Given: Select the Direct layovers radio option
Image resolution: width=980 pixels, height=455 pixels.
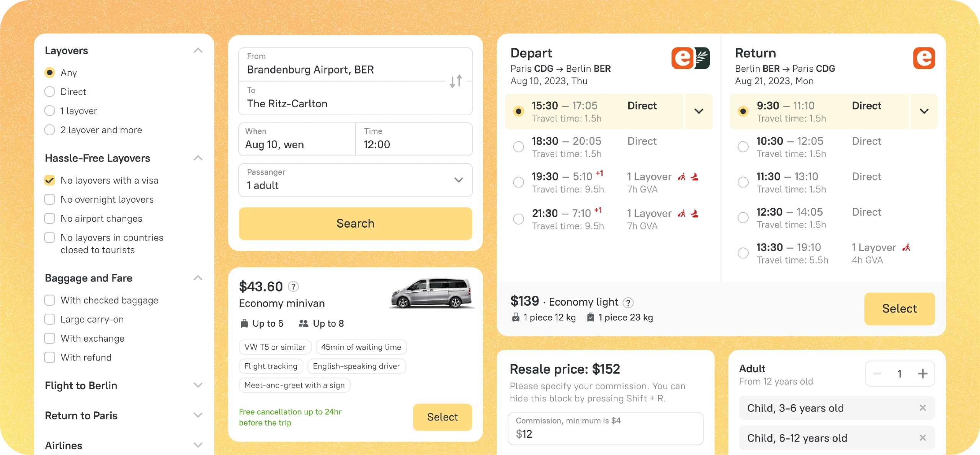Looking at the screenshot, I should [50, 92].
